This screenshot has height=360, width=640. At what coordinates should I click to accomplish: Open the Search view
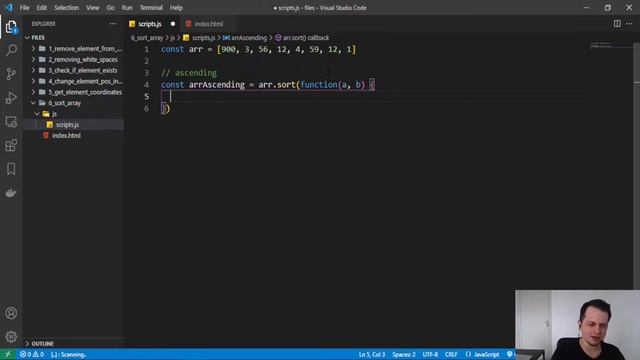coord(11,50)
